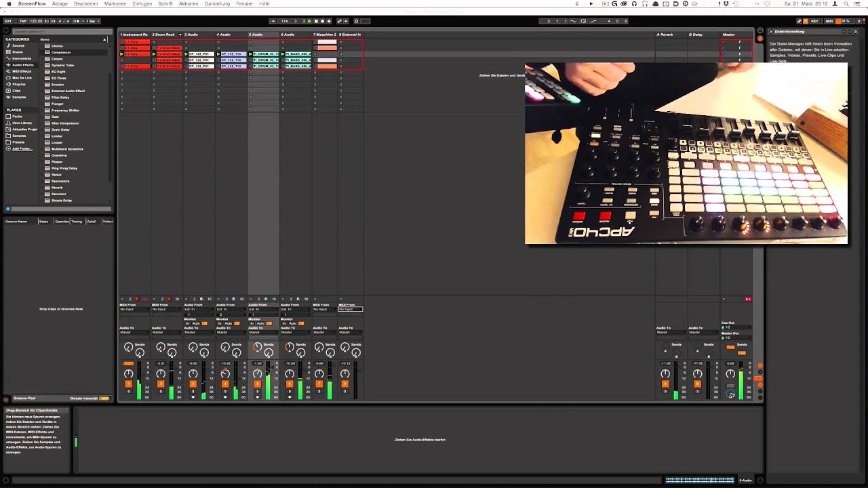Select Compressor in the browser list
868x488 pixels.
61,52
